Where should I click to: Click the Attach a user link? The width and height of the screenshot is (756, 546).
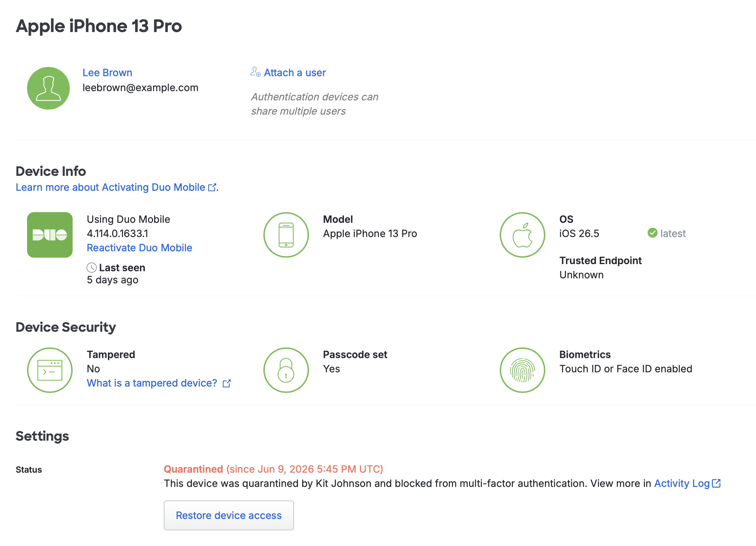295,73
